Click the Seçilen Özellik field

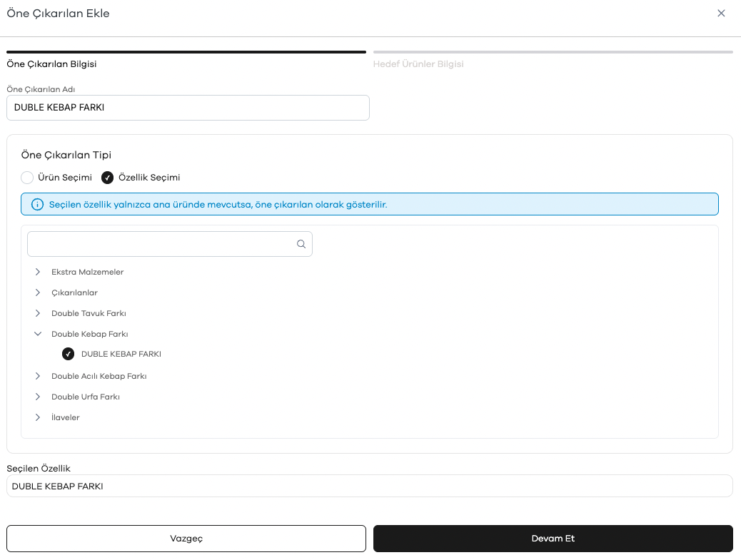point(370,487)
